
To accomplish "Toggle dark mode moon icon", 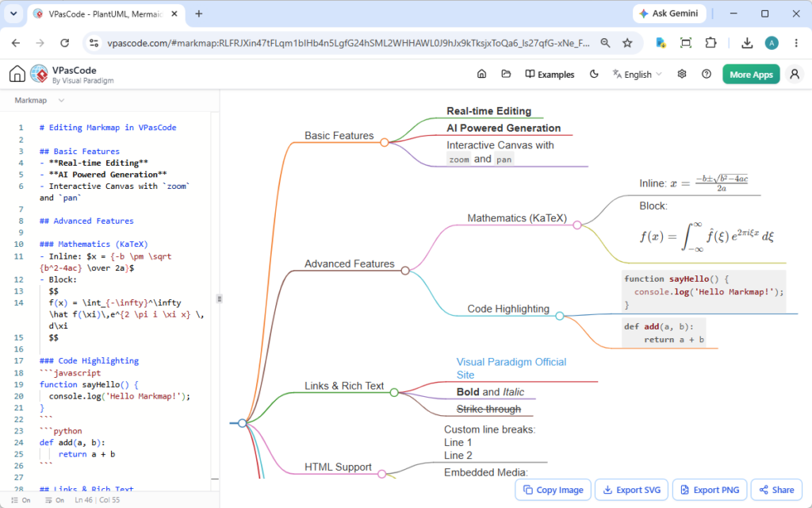I will pos(594,74).
